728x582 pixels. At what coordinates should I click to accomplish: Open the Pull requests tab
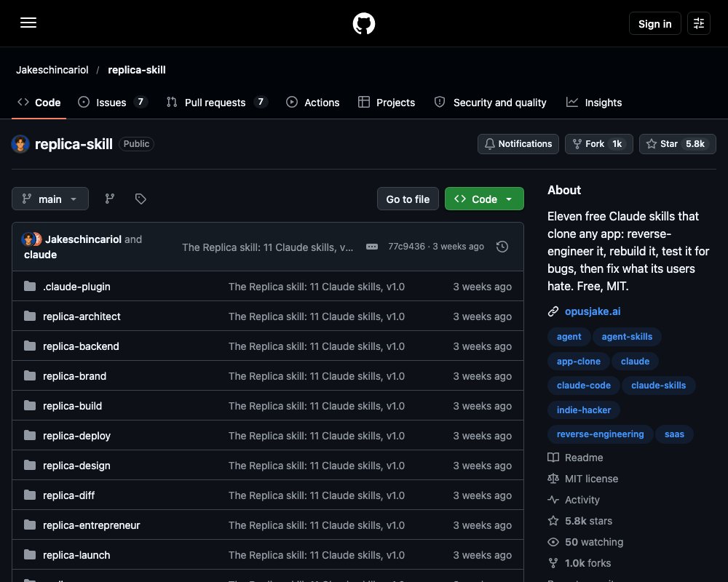tap(217, 103)
